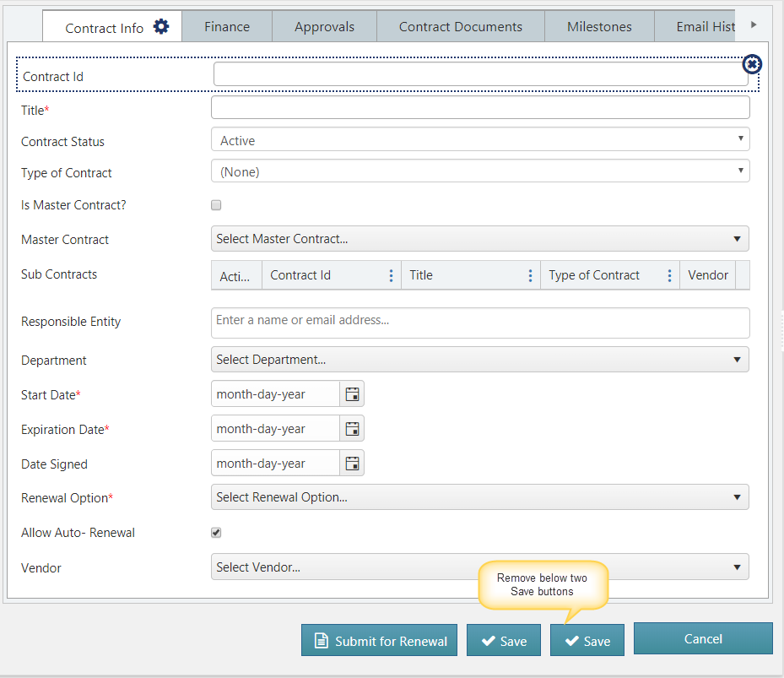The image size is (784, 678).
Task: Uncheck the Allow Auto-Renewal checkbox
Action: (216, 533)
